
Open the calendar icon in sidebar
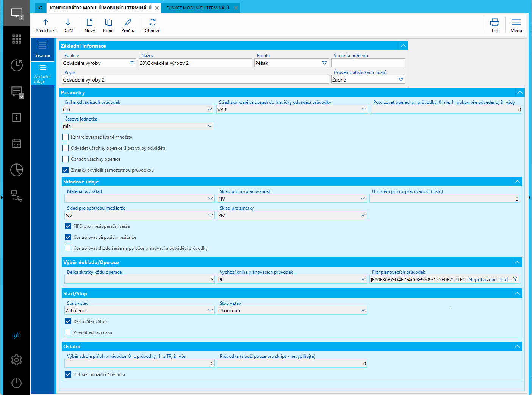(17, 144)
